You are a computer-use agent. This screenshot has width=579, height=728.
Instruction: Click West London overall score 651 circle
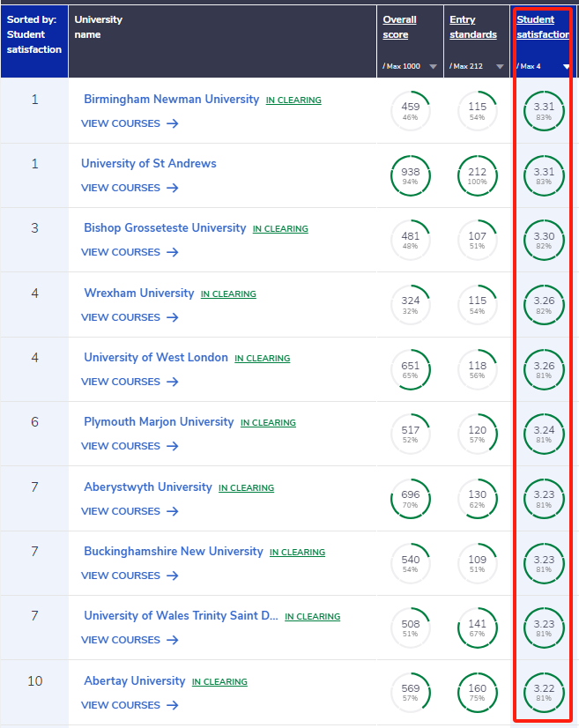(411, 369)
